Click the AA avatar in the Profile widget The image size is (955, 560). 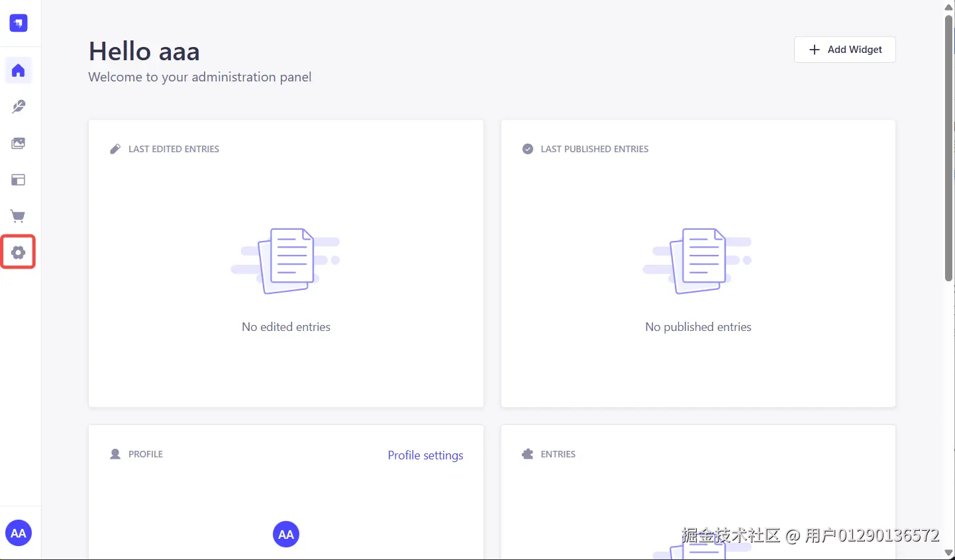(286, 534)
